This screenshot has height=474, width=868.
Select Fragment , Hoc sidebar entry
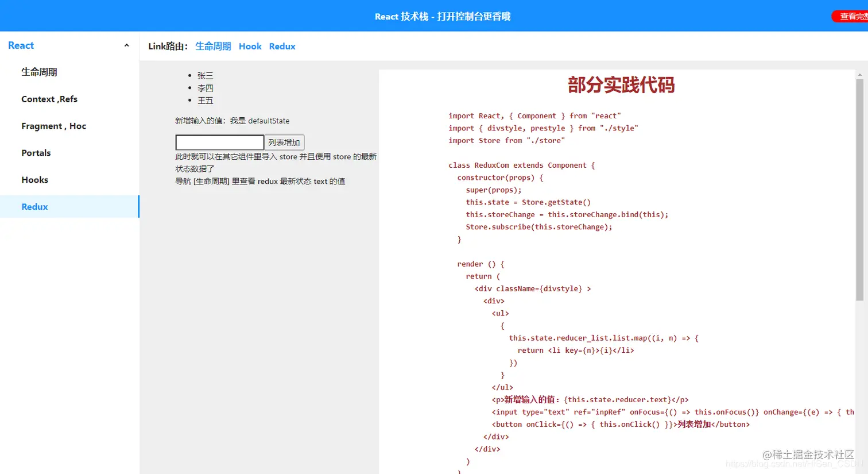point(53,126)
